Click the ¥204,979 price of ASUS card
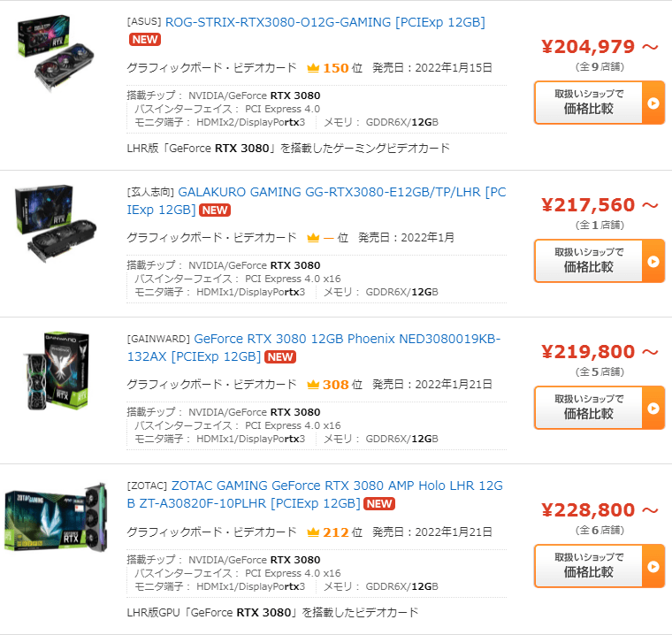The width and height of the screenshot is (672, 635). point(588,46)
